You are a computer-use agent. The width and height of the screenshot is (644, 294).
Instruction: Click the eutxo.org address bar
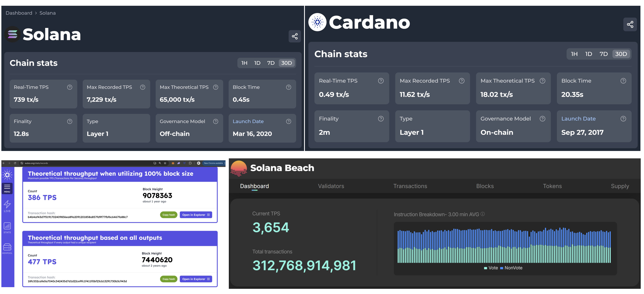point(82,163)
